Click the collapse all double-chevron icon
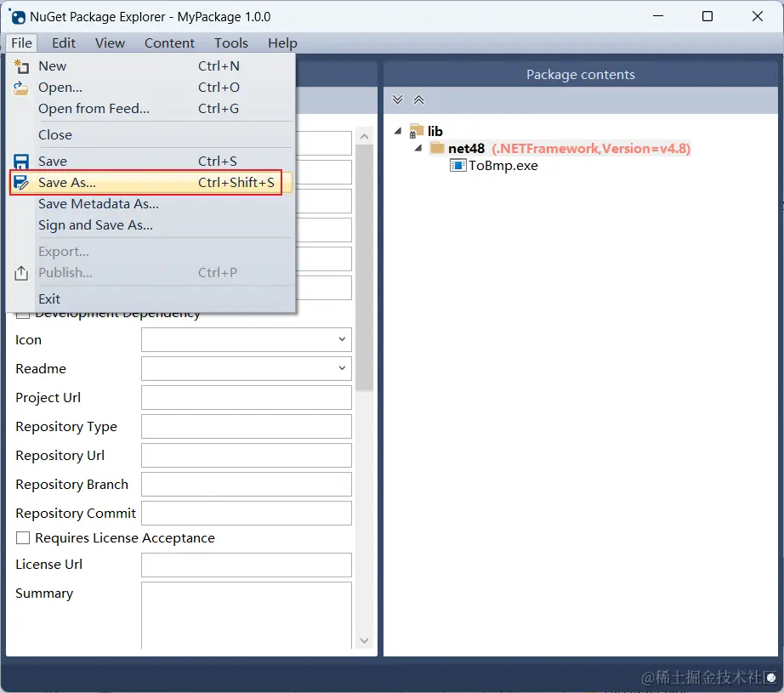This screenshot has width=784, height=693. (419, 99)
